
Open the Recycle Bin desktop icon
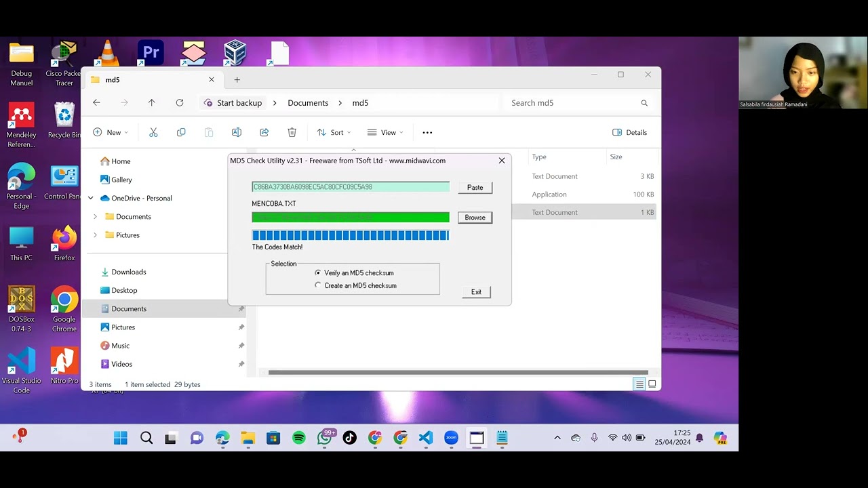click(x=64, y=121)
